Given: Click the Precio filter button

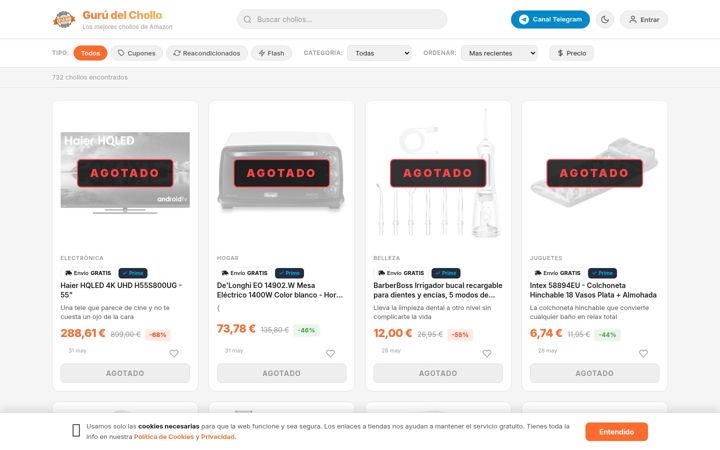Looking at the screenshot, I should 571,53.
